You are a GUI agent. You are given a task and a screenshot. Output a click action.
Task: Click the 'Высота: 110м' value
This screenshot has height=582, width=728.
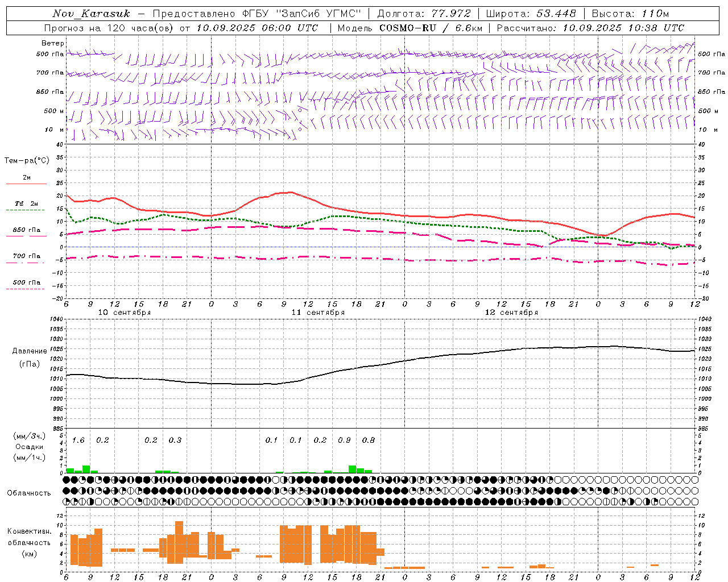click(630, 14)
